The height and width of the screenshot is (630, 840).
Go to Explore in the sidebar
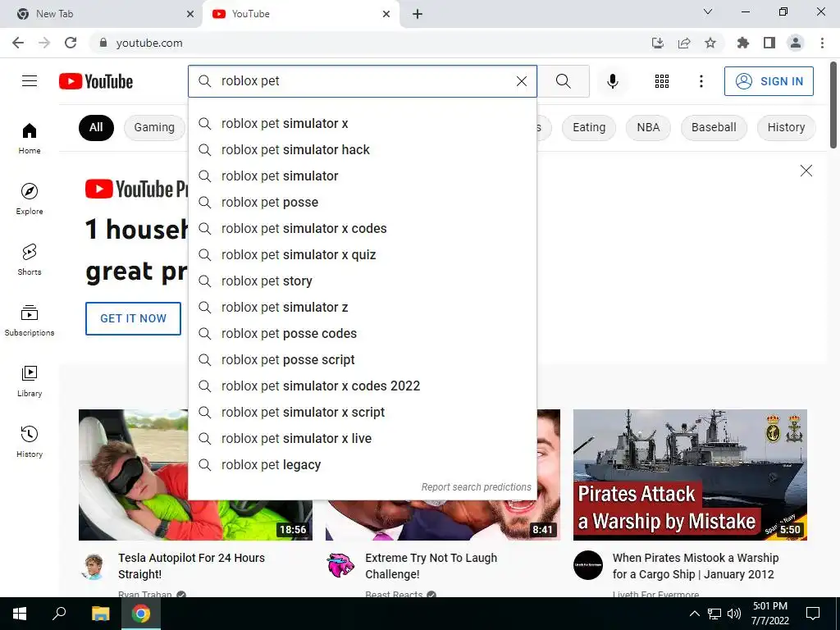coord(30,199)
